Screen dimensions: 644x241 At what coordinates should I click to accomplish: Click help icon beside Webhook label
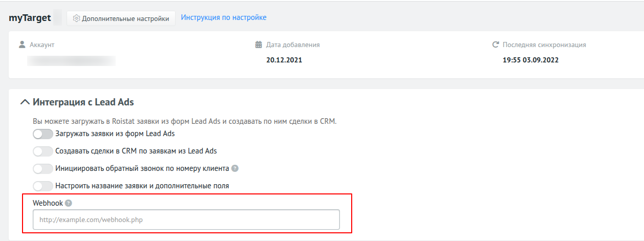point(69,203)
